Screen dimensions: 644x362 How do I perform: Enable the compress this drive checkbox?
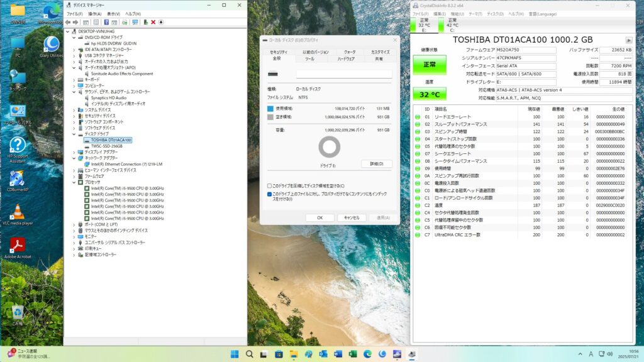point(270,186)
